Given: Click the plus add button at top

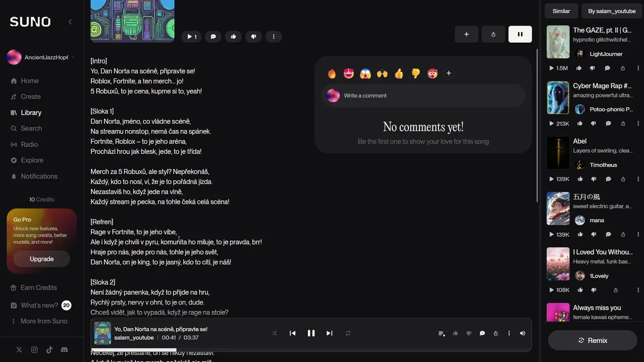Looking at the screenshot, I should (x=466, y=34).
